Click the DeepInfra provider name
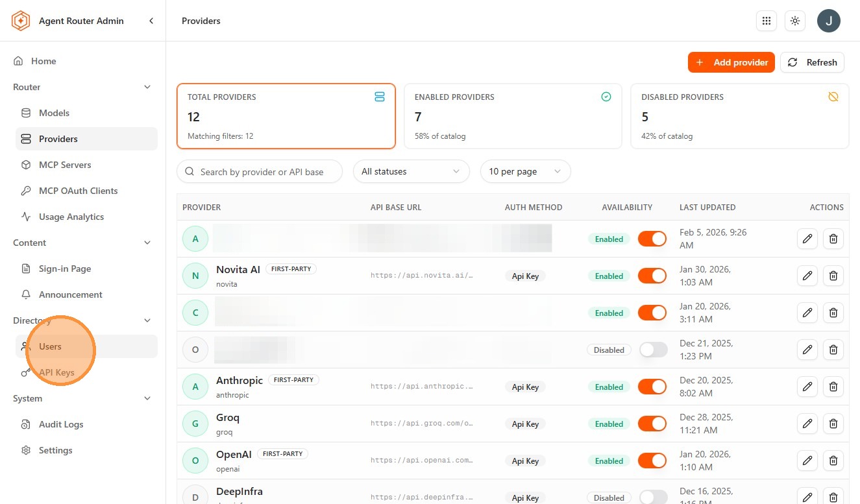 pyautogui.click(x=240, y=491)
